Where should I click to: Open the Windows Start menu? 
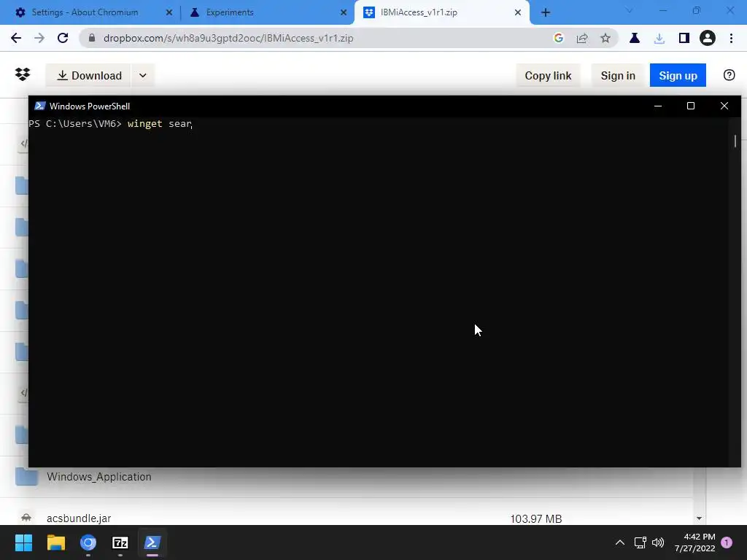click(x=23, y=542)
